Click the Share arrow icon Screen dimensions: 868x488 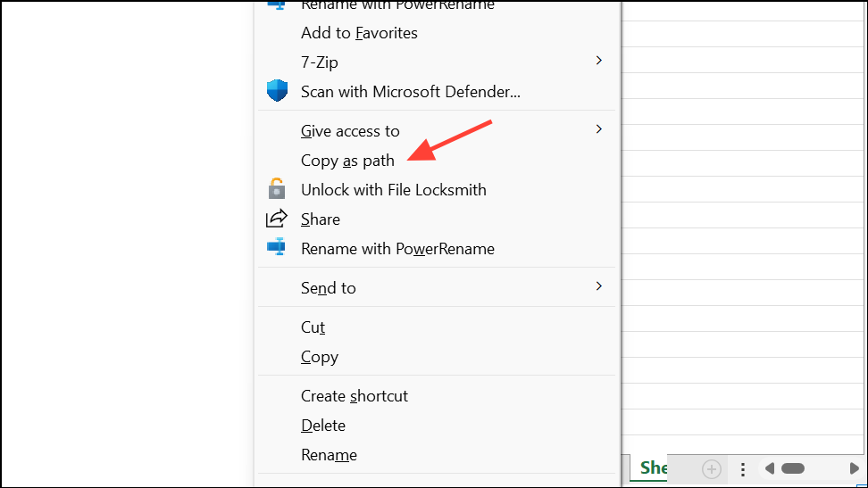coord(278,219)
